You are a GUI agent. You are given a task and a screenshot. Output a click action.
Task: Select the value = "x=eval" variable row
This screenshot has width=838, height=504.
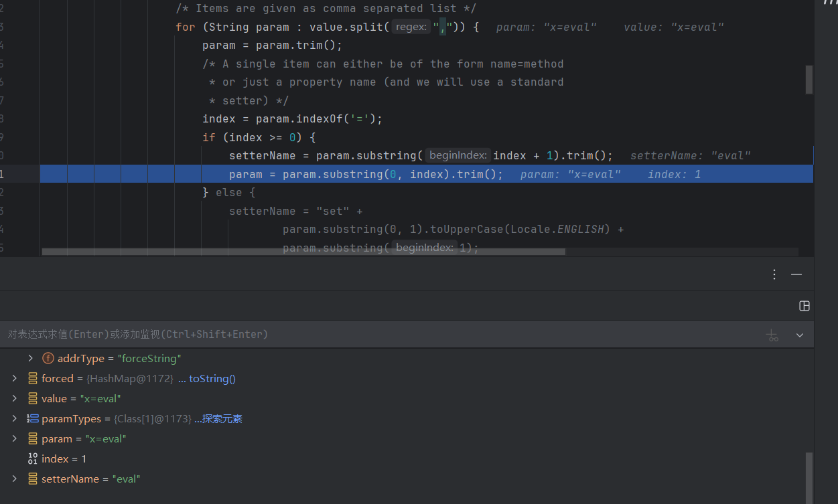80,399
